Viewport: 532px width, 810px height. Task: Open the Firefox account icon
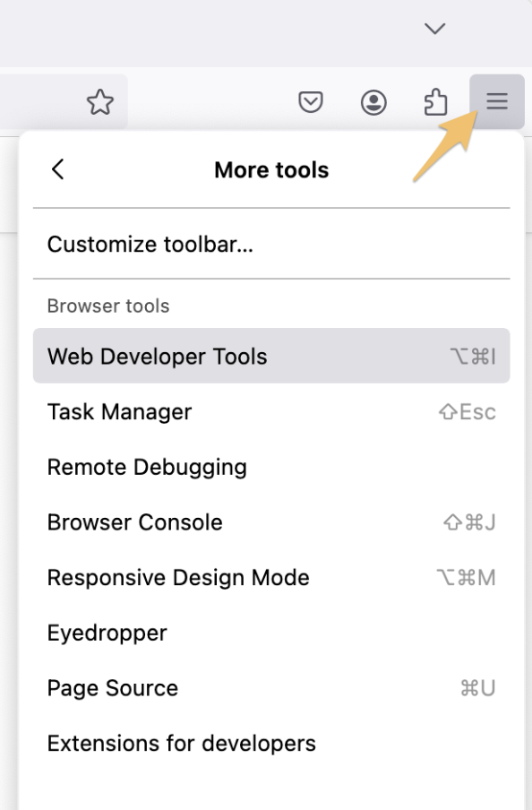[373, 102]
